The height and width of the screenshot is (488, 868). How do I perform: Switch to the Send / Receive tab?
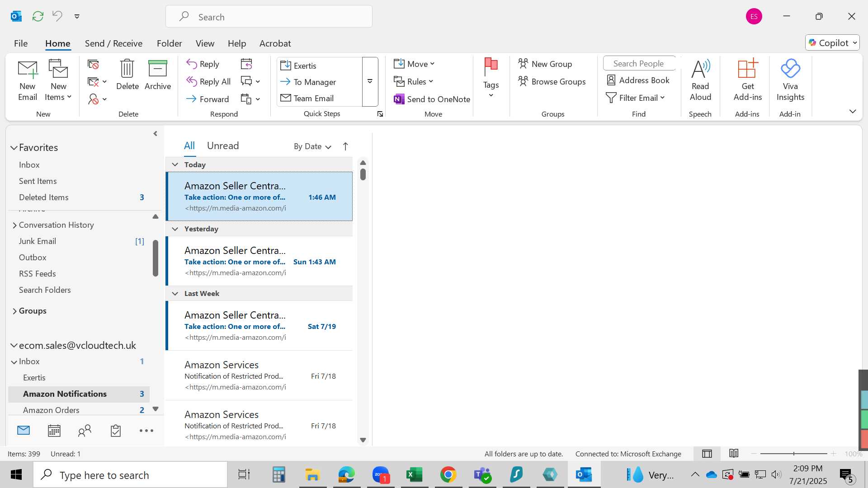pos(113,43)
